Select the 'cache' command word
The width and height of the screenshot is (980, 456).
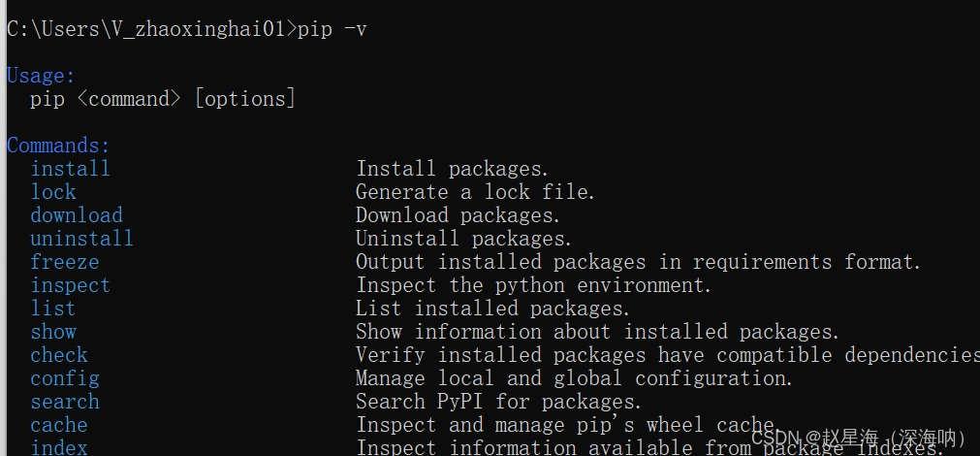(x=59, y=425)
